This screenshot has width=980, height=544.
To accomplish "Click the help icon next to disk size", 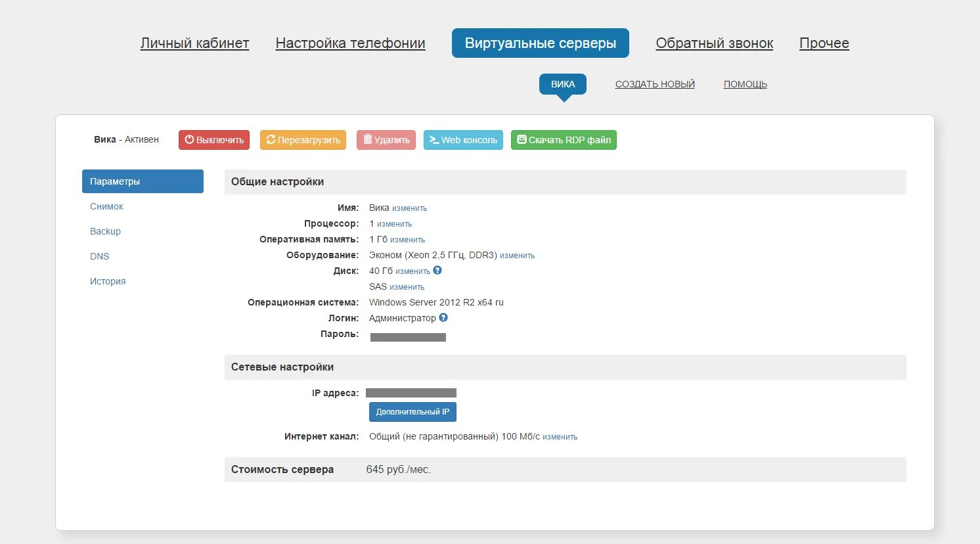I will (437, 270).
